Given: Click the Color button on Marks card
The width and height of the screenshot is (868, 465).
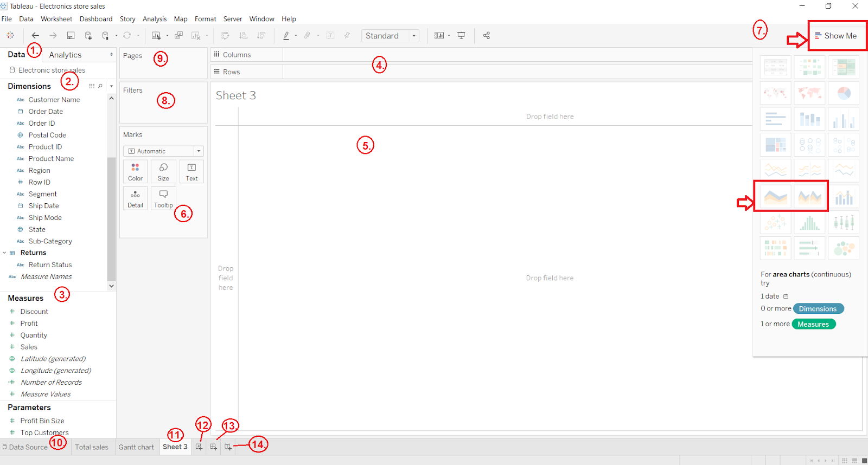Looking at the screenshot, I should click(x=136, y=171).
